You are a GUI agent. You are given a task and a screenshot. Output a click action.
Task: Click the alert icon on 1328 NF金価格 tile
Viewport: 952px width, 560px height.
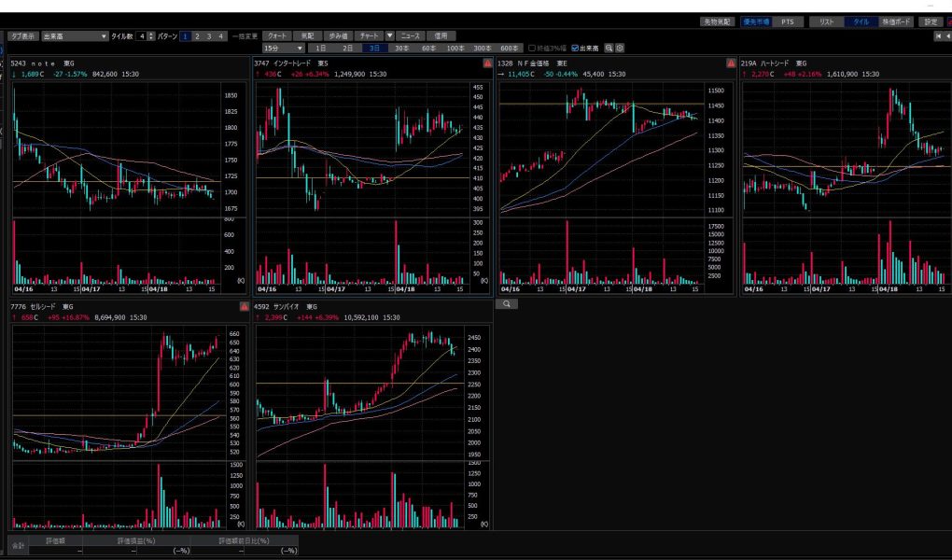(731, 63)
